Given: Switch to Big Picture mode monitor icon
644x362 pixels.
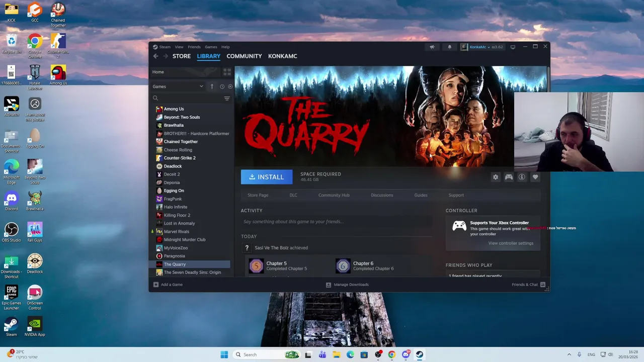Looking at the screenshot, I should click(x=513, y=47).
